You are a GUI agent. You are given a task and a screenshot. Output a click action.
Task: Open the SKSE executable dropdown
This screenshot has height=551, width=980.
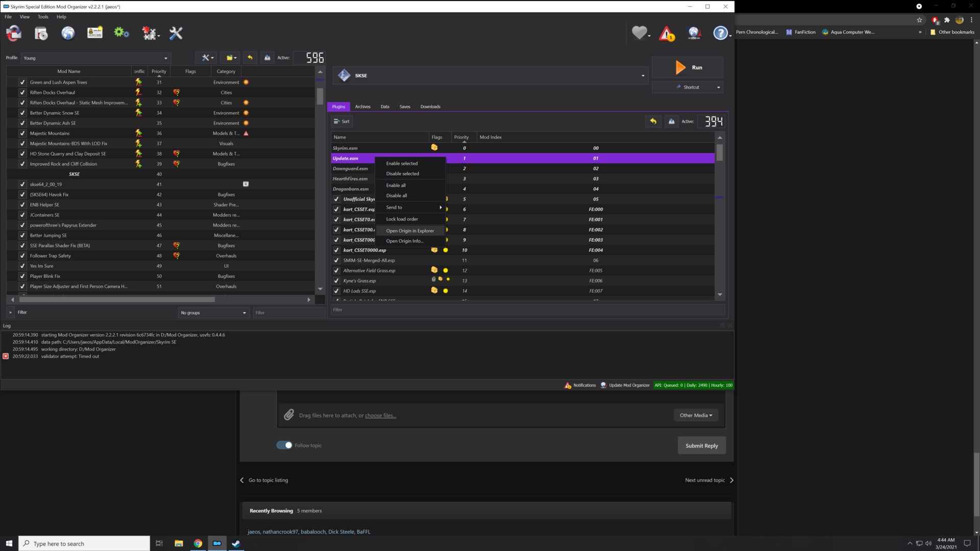pyautogui.click(x=491, y=76)
